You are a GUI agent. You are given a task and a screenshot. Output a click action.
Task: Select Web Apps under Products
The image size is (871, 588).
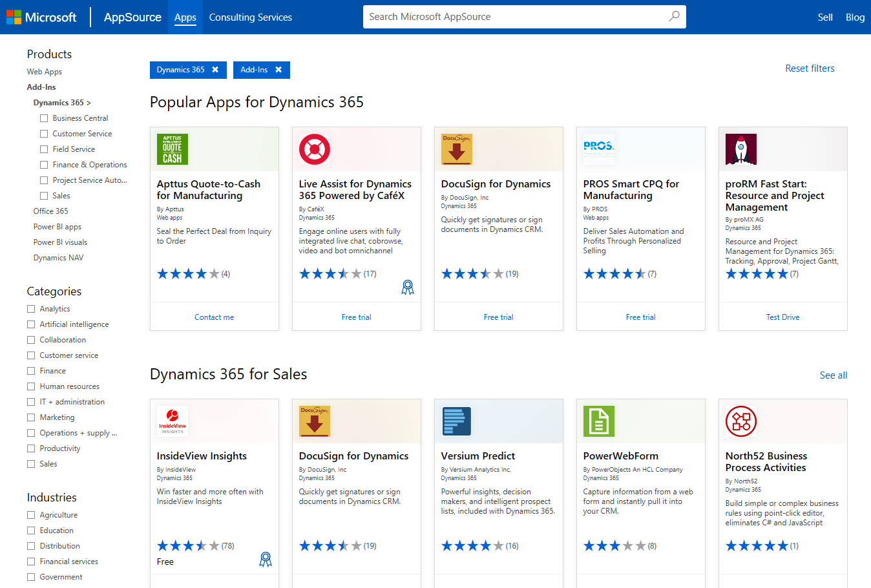click(x=45, y=72)
